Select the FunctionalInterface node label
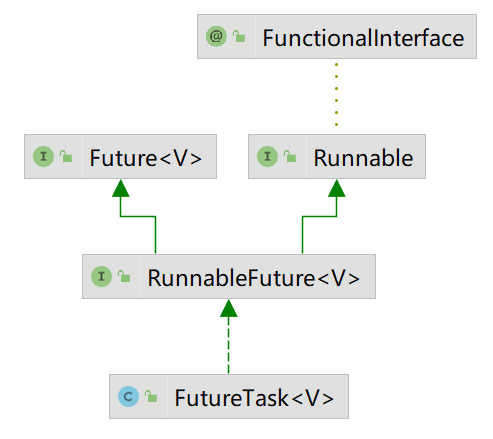The image size is (493, 439). point(363,38)
